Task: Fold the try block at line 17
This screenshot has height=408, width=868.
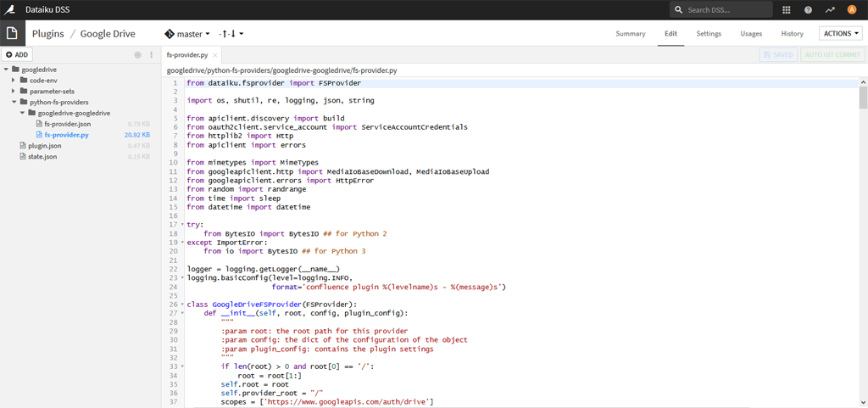Action: 182,225
